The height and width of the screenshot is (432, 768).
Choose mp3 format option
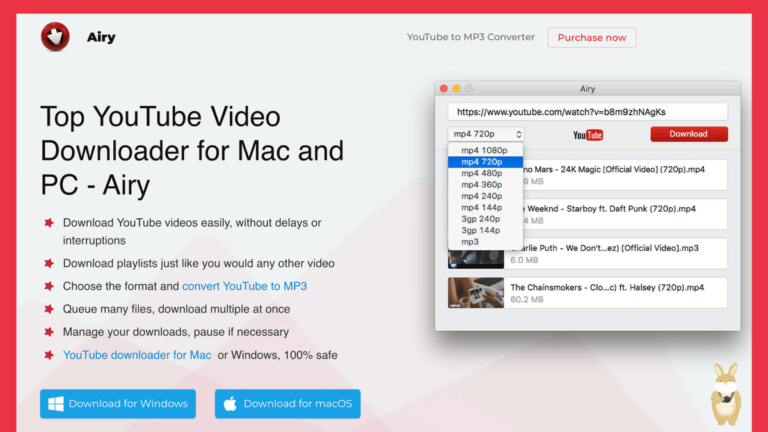click(485, 242)
